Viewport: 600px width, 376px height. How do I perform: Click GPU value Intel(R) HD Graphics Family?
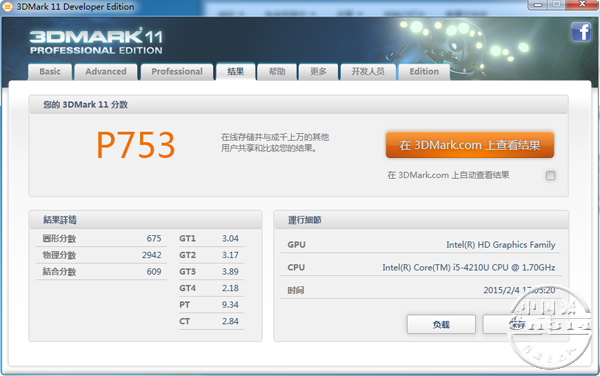point(501,244)
